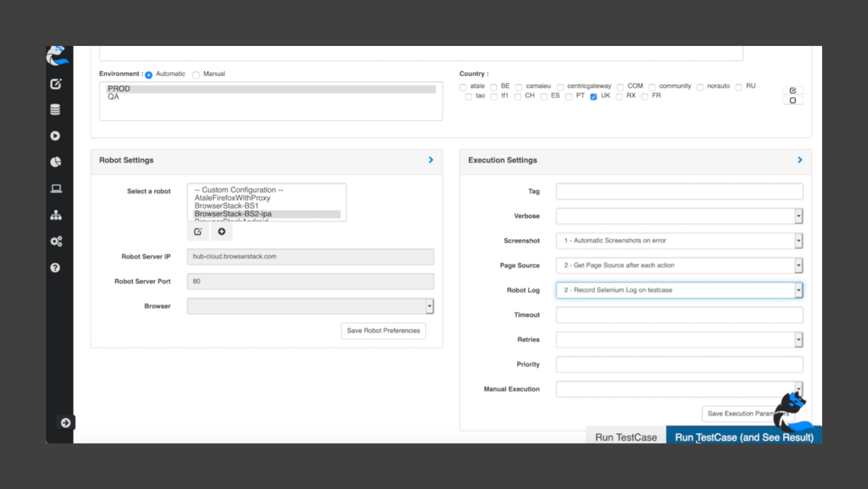Check the atale country checkbox
868x489 pixels.
click(463, 87)
